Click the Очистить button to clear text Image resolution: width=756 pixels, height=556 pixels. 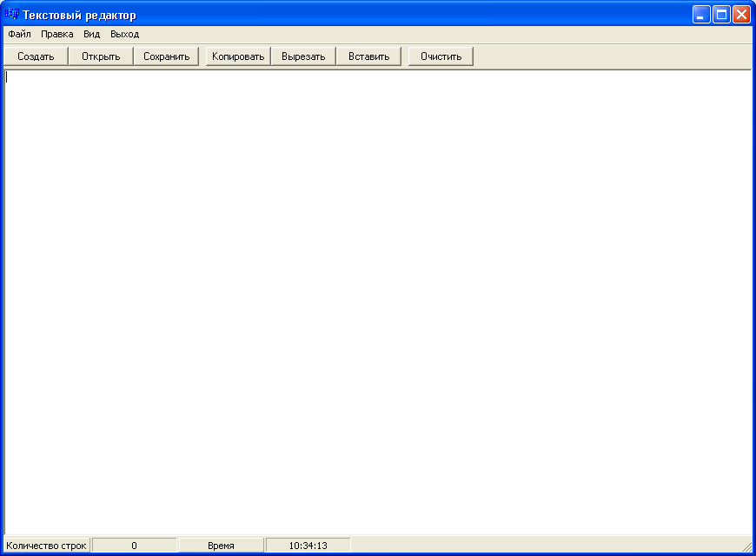[x=441, y=56]
